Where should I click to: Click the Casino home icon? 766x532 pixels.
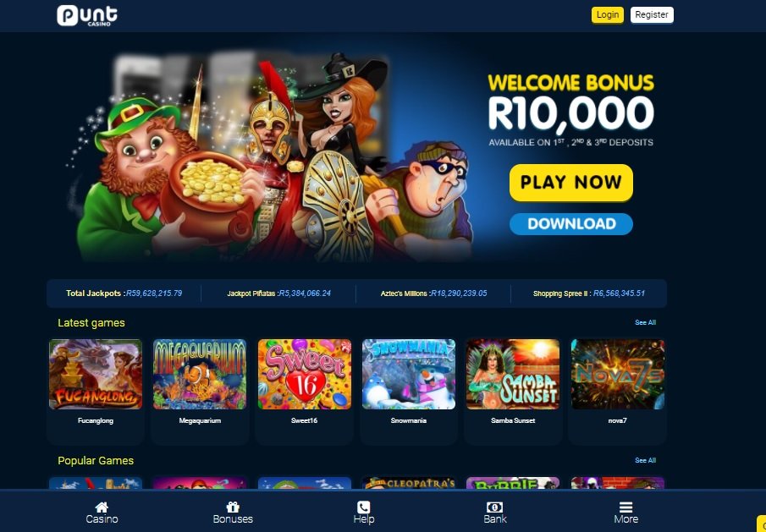click(x=102, y=507)
